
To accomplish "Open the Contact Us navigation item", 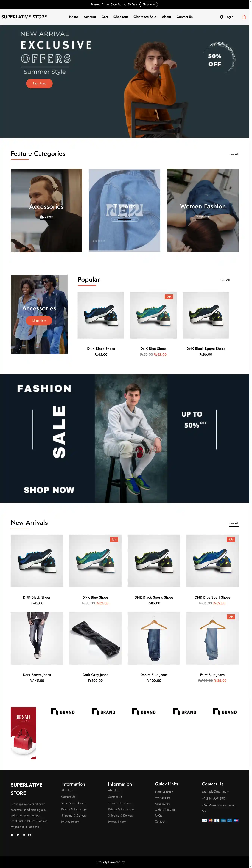I will click(185, 17).
